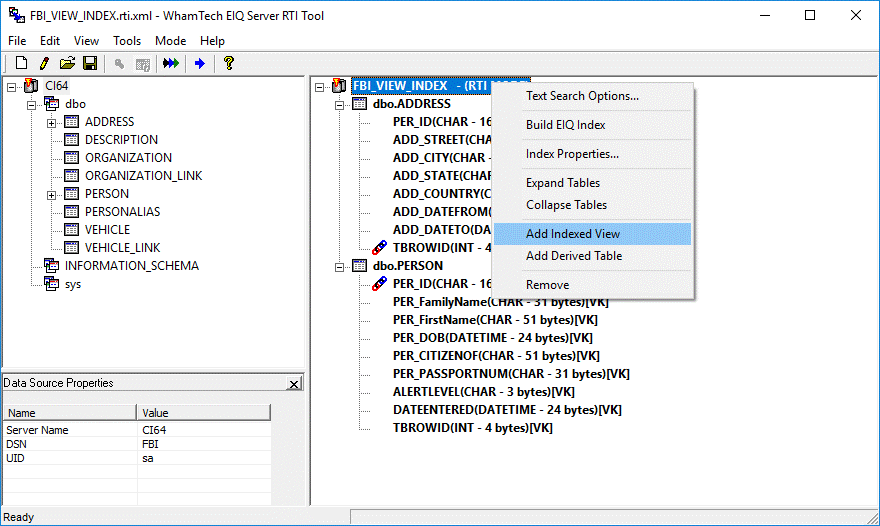Image resolution: width=880 pixels, height=526 pixels.
Task: Expand the PERSON table in left tree
Action: point(52,195)
